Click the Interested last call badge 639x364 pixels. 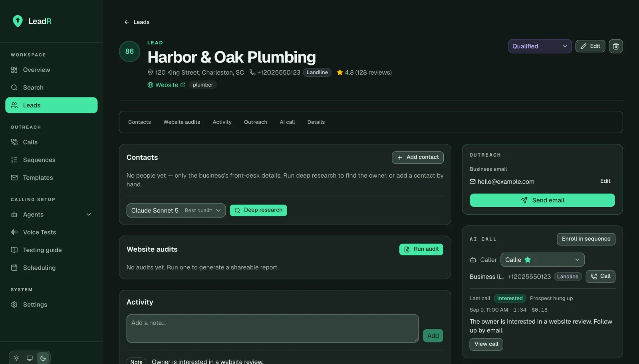(510, 299)
